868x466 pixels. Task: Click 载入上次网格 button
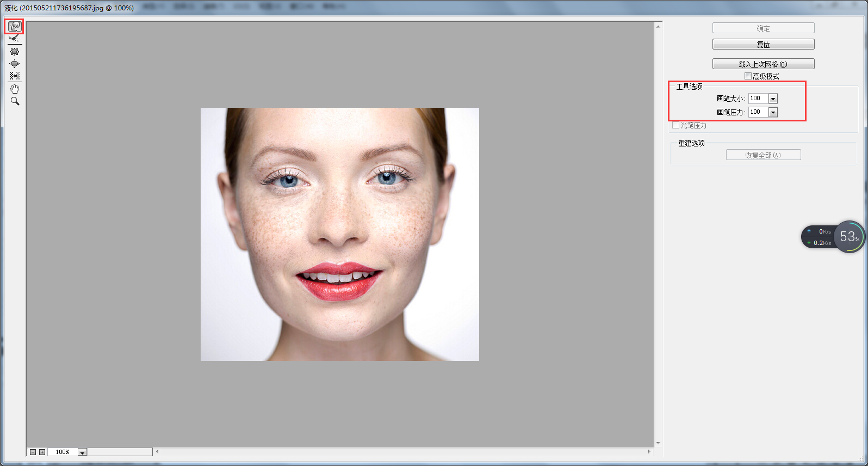click(x=763, y=64)
